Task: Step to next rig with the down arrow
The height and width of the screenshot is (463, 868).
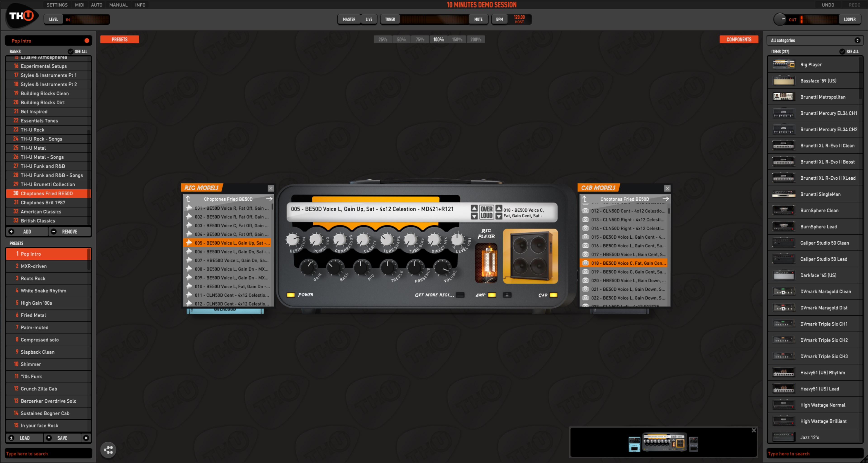Action: 474,216
